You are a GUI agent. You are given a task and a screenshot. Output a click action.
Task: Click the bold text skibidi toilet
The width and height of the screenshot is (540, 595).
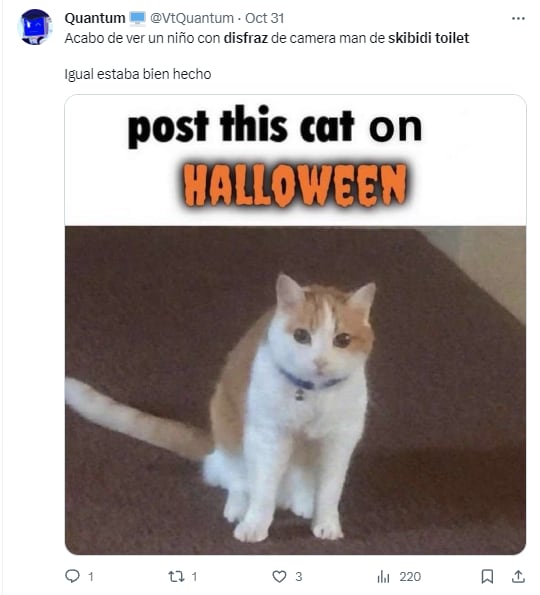(428, 38)
